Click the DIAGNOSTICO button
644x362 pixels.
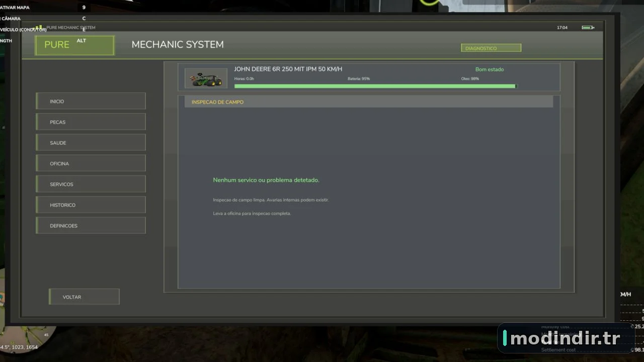point(491,48)
